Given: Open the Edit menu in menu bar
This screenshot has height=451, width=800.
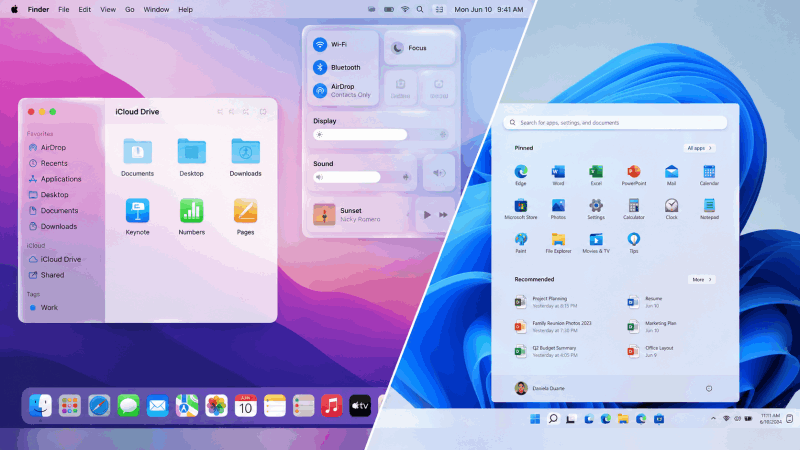Looking at the screenshot, I should click(84, 9).
